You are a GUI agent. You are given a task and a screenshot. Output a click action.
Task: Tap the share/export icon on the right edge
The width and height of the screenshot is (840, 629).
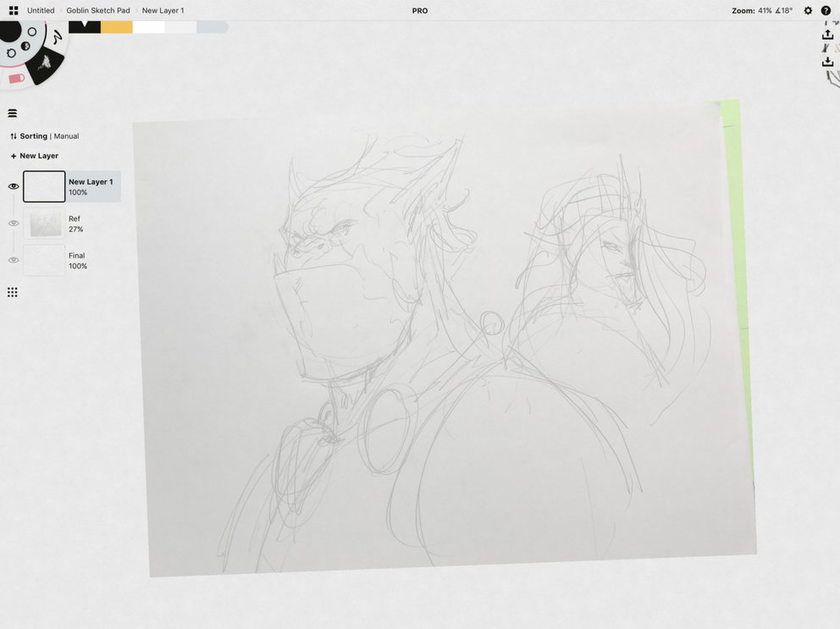[828, 34]
